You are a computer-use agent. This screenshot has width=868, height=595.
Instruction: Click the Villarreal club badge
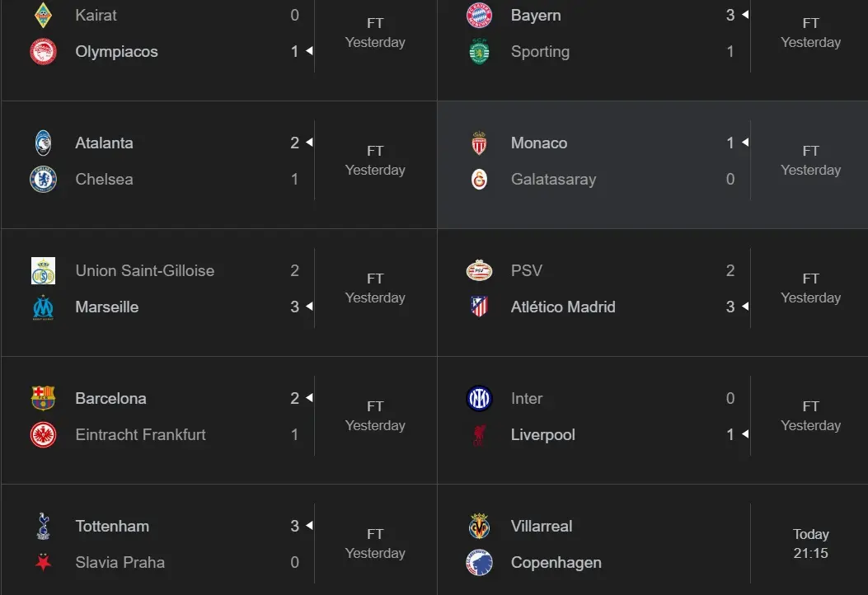[479, 526]
